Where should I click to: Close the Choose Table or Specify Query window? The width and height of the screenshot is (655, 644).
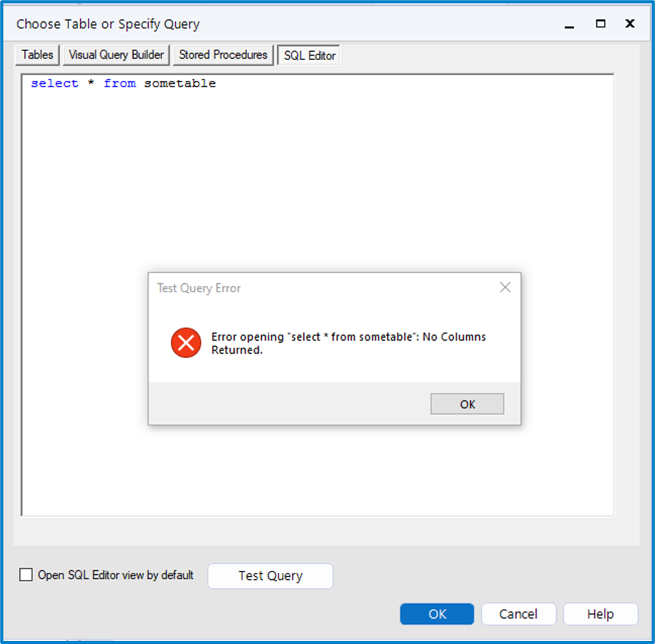point(630,24)
